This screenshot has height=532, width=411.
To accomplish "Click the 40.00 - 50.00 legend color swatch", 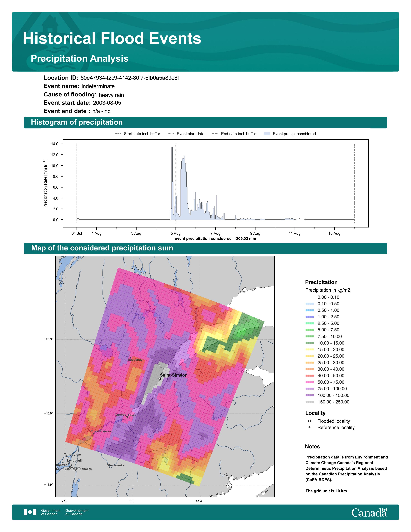I will point(310,376).
